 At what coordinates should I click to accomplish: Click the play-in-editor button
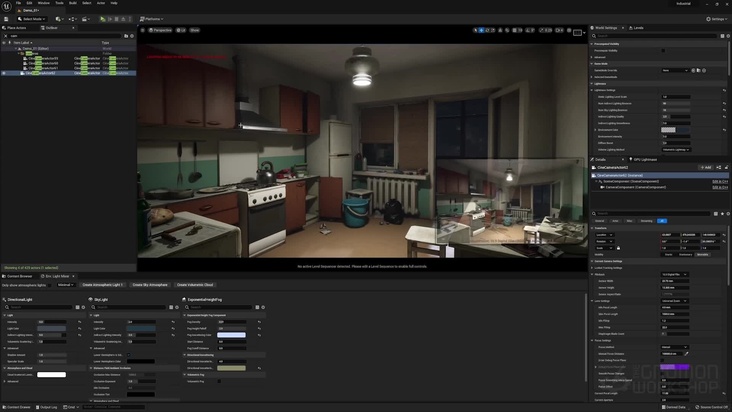coord(102,18)
